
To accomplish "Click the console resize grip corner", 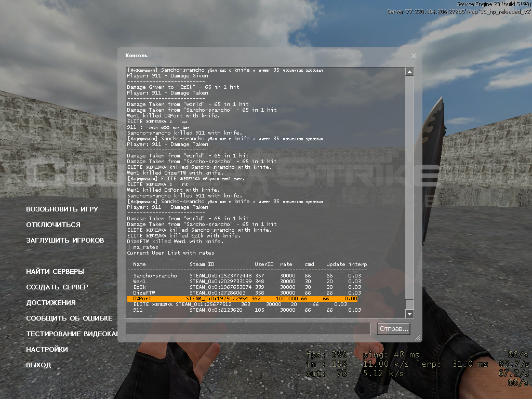I will 418,337.
